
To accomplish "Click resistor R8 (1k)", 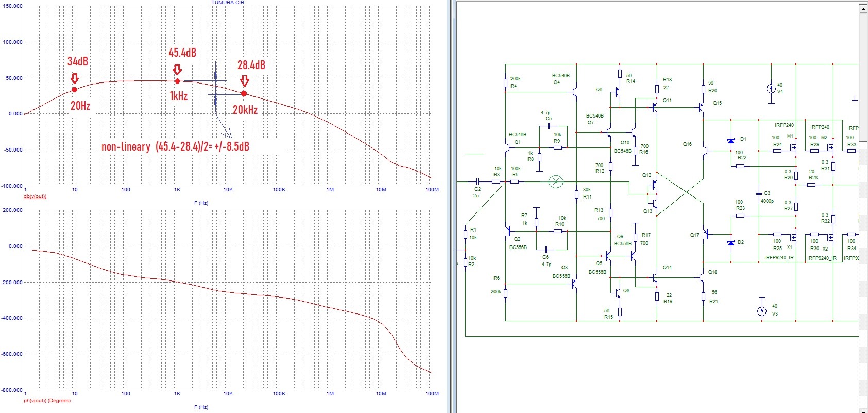I will click(x=539, y=157).
